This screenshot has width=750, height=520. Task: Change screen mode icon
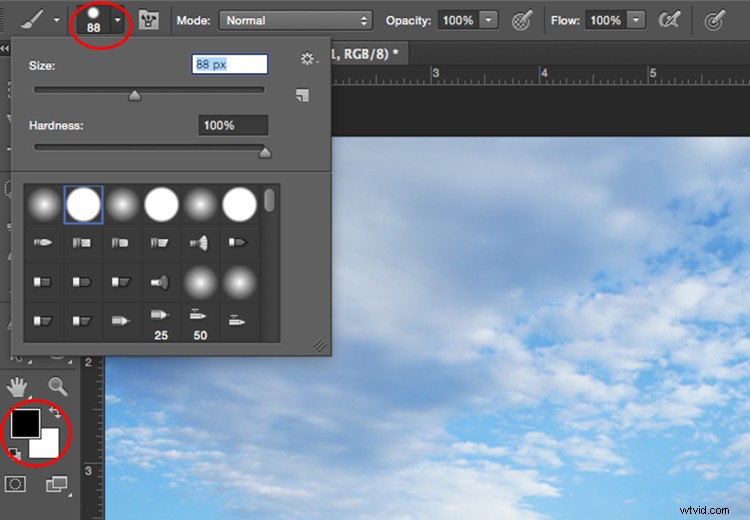tap(56, 484)
